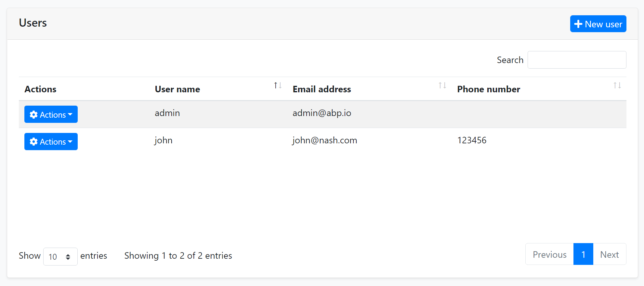Click the john@nash.com email cell
The image size is (644, 286).
click(x=325, y=140)
